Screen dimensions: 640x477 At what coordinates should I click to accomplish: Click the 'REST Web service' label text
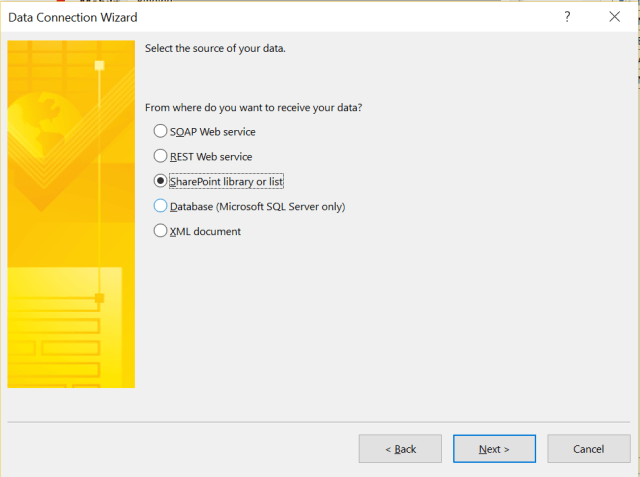click(x=211, y=156)
